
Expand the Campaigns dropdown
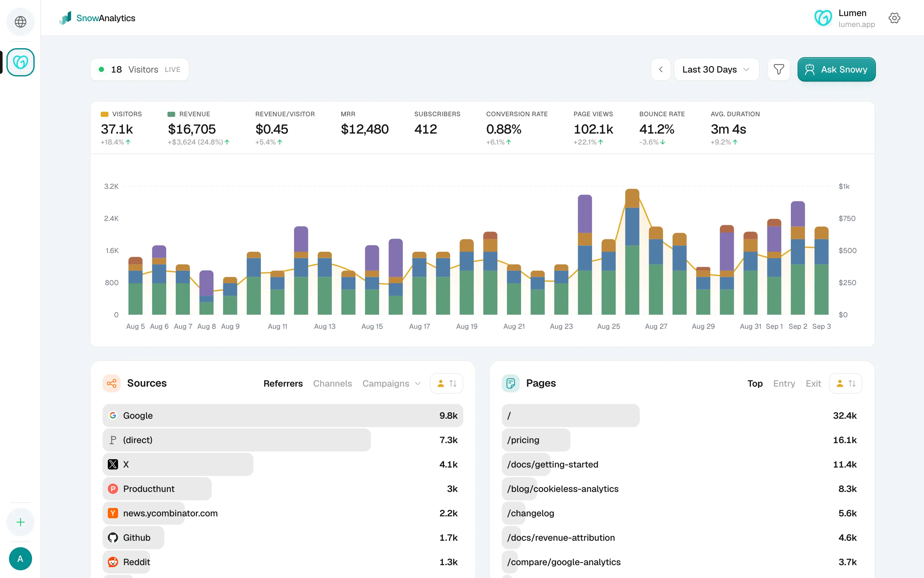point(391,383)
